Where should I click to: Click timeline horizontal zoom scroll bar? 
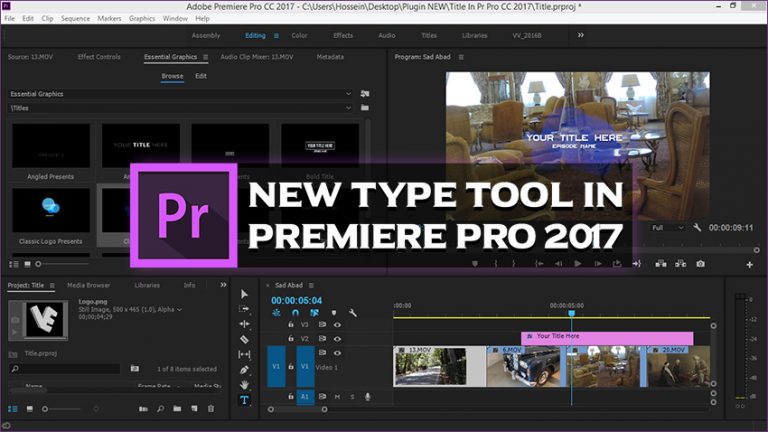tap(297, 409)
